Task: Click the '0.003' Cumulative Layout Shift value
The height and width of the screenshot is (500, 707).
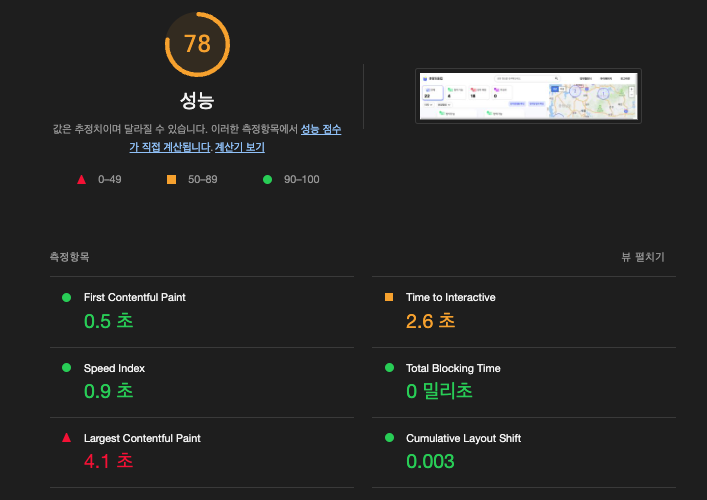Action: tap(430, 461)
